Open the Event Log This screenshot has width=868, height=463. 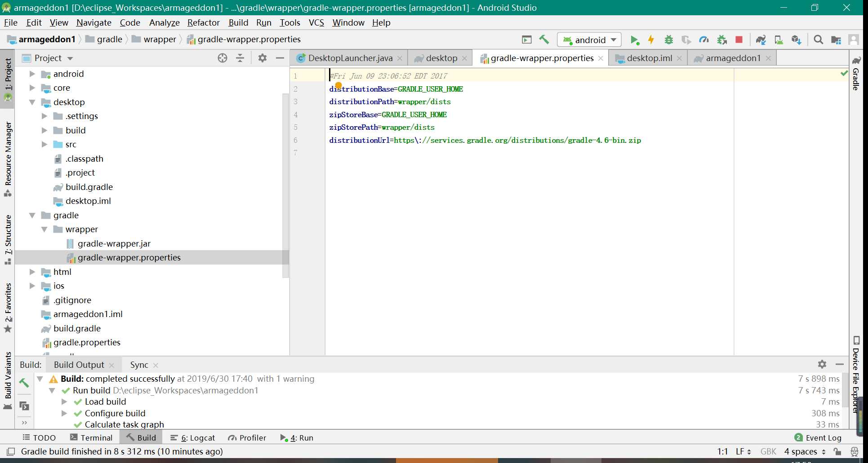pyautogui.click(x=818, y=437)
